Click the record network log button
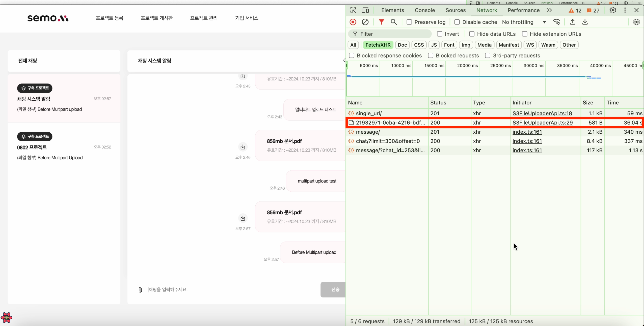644x326 pixels. click(x=353, y=22)
